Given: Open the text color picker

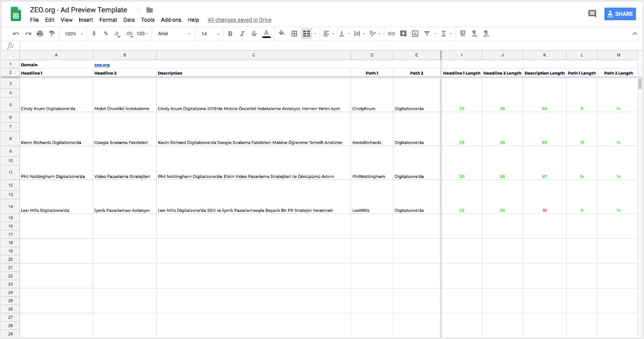Looking at the screenshot, I should tap(266, 34).
